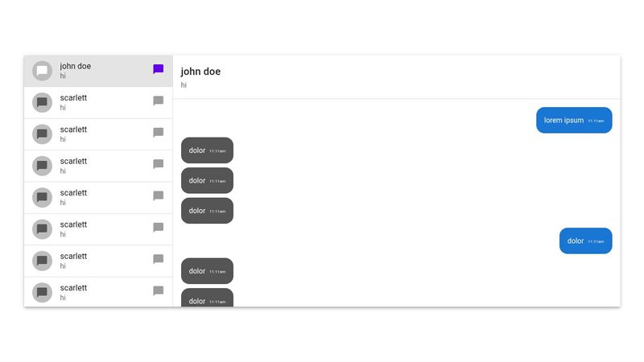
Task: Click the blue dolor sent message bubble
Action: tap(586, 241)
